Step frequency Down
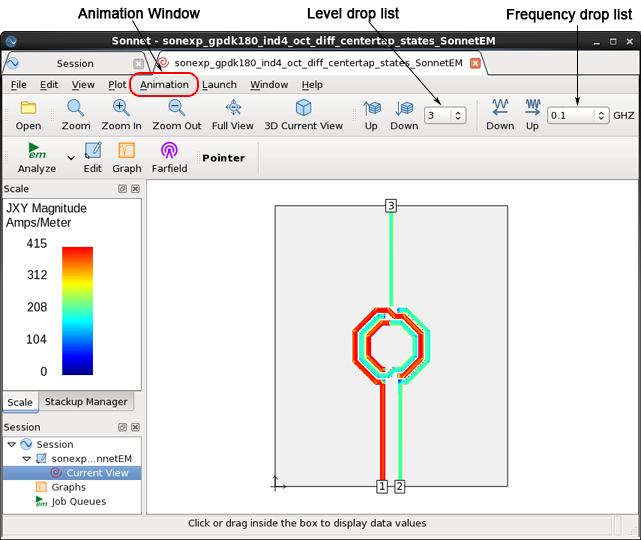The width and height of the screenshot is (641, 540). (x=500, y=115)
